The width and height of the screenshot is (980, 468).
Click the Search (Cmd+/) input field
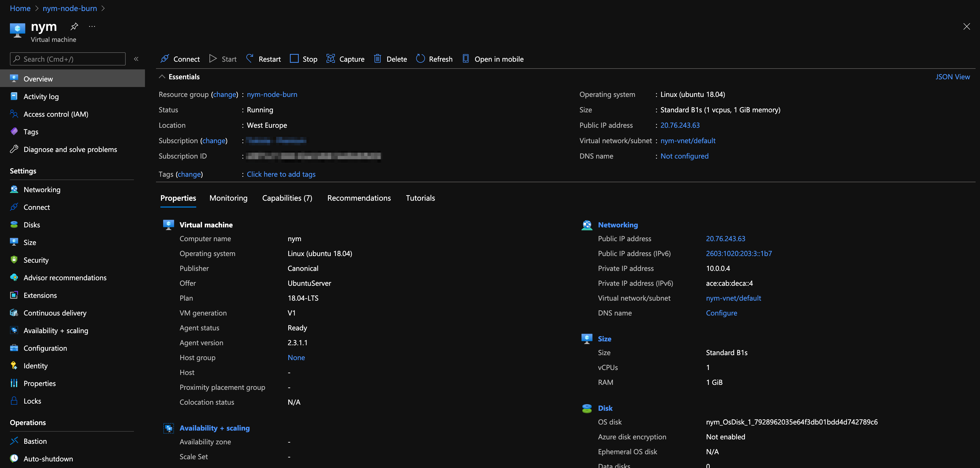(67, 59)
